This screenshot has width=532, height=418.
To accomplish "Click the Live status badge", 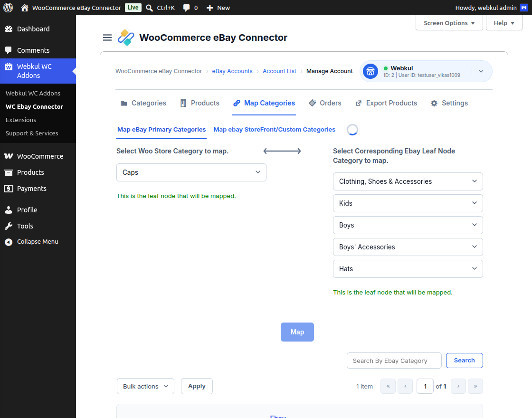I will (x=133, y=8).
